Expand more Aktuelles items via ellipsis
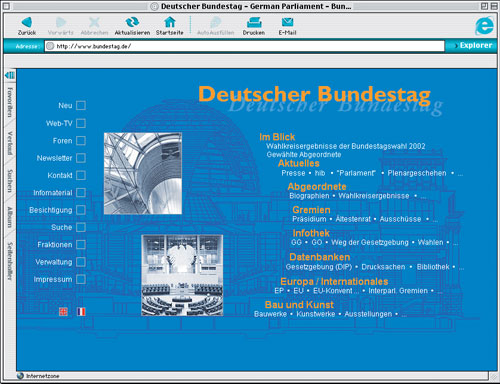 point(460,174)
